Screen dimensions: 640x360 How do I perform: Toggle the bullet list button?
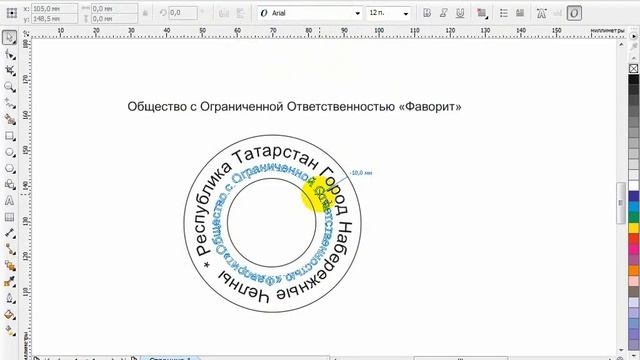click(x=504, y=13)
